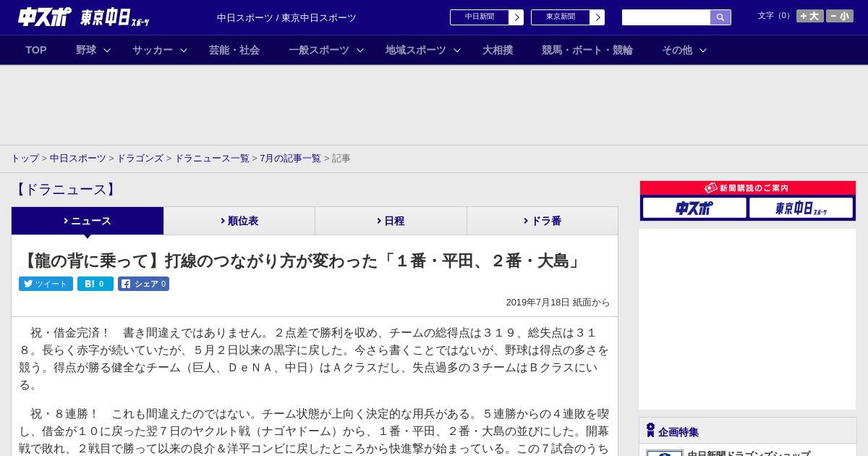Open the 野球 navigation menu
Viewport: 868px width, 456px height.
tap(86, 50)
